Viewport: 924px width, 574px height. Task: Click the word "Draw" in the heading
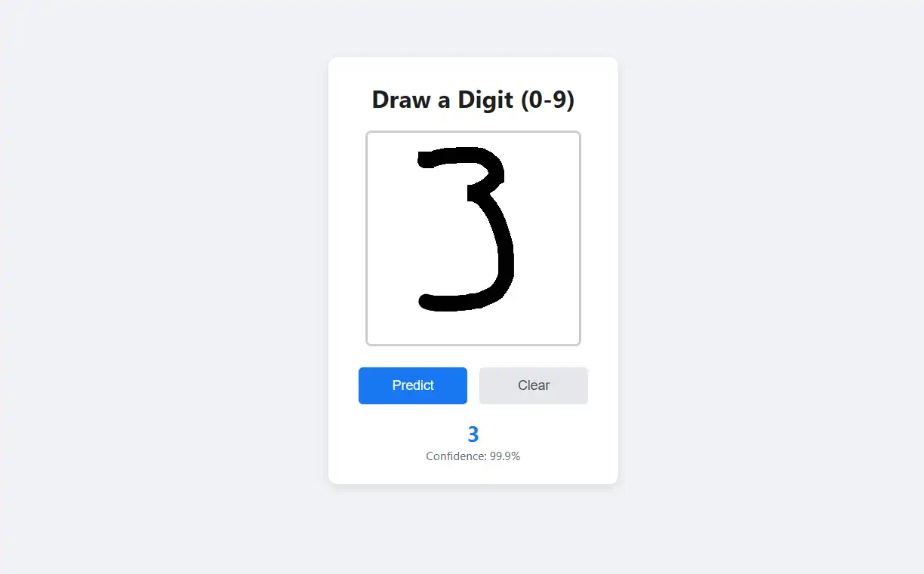point(402,100)
